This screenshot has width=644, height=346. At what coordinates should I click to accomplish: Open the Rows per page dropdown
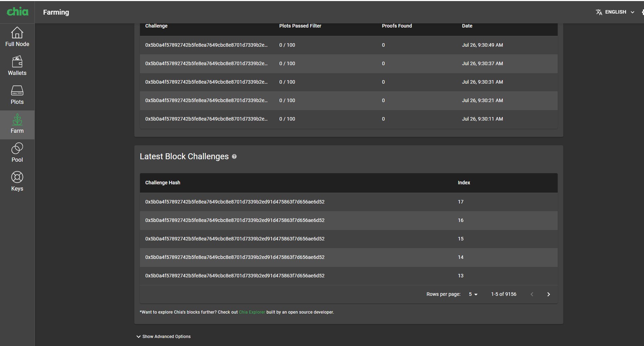tap(473, 294)
